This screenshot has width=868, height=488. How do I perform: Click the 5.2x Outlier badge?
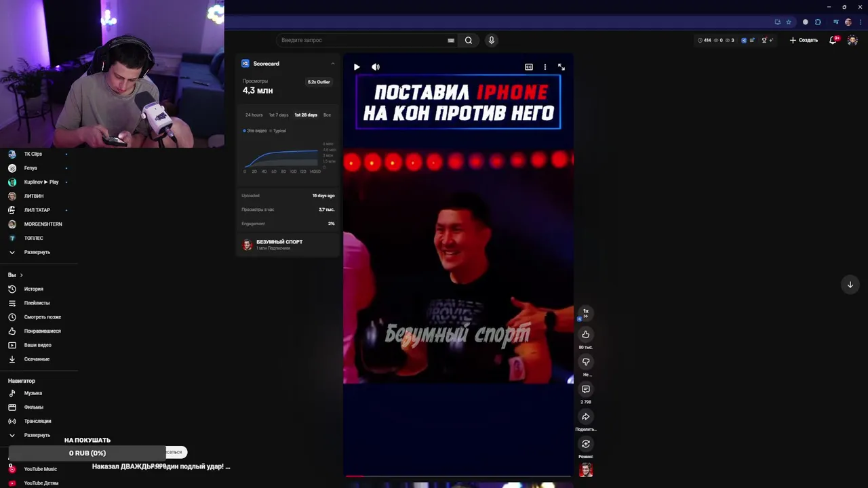click(319, 82)
